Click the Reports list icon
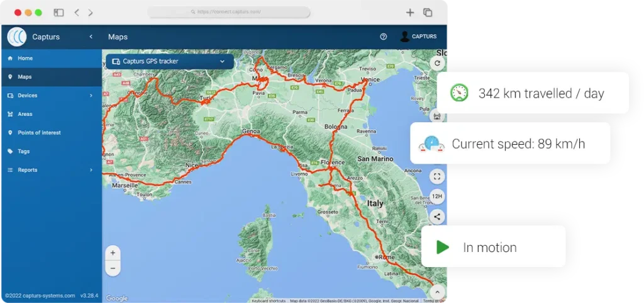Viewport: 644px width, 303px height. click(10, 170)
